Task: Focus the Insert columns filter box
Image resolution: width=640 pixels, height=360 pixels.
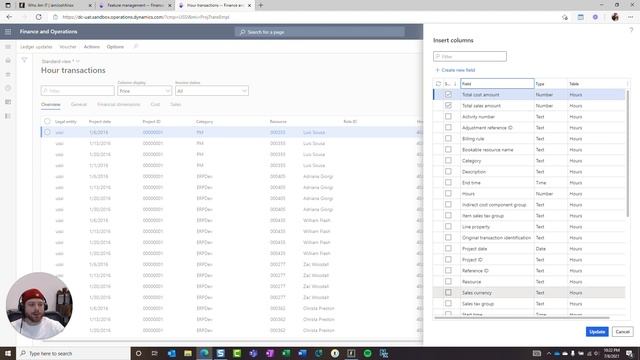Action: click(x=470, y=56)
